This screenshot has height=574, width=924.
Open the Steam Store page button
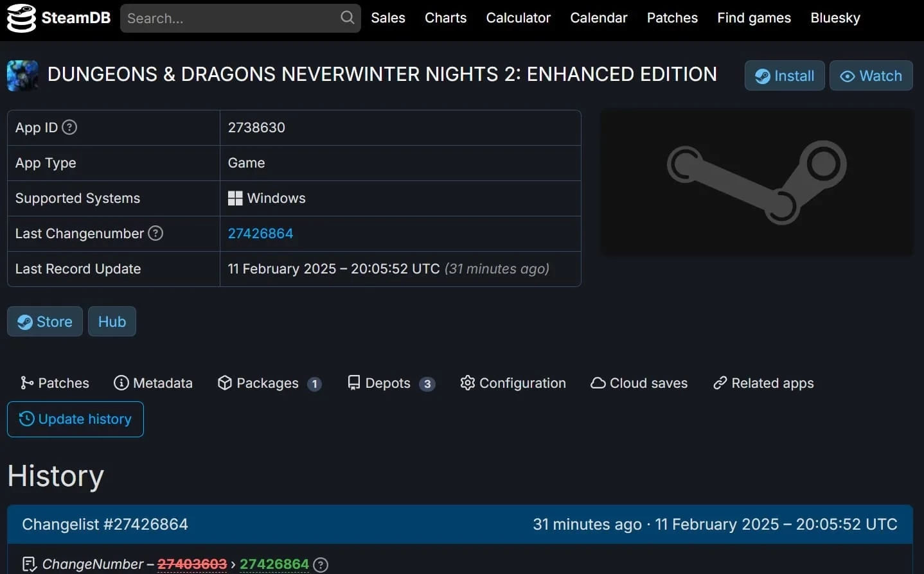(x=45, y=322)
